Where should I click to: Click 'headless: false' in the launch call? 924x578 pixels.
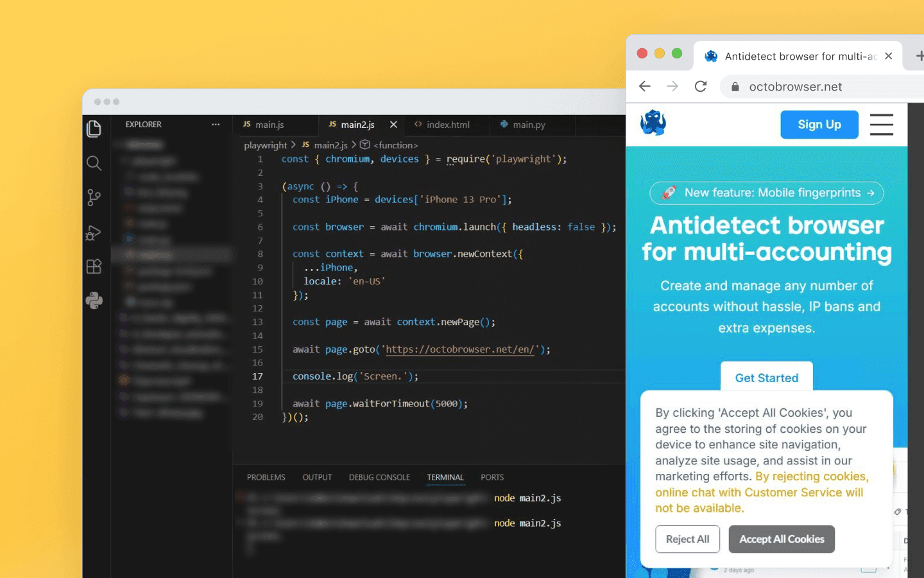pos(554,227)
